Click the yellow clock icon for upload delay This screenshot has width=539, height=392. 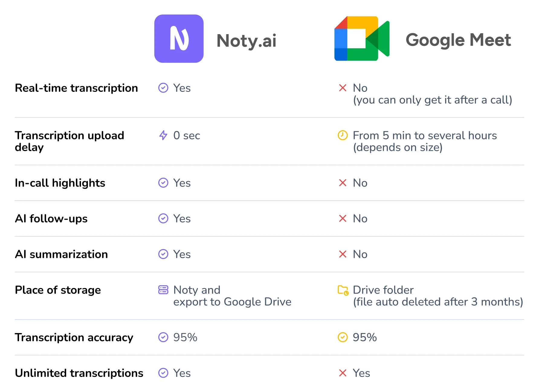pos(343,135)
